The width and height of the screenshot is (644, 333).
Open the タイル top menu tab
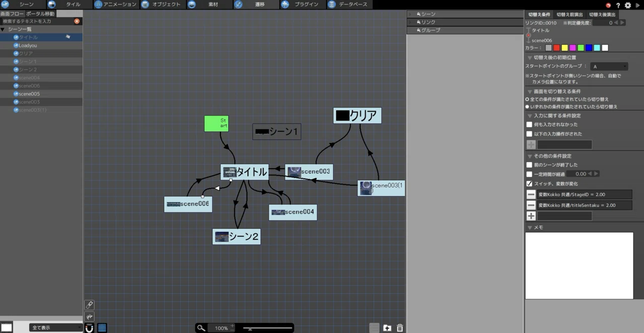tap(69, 5)
